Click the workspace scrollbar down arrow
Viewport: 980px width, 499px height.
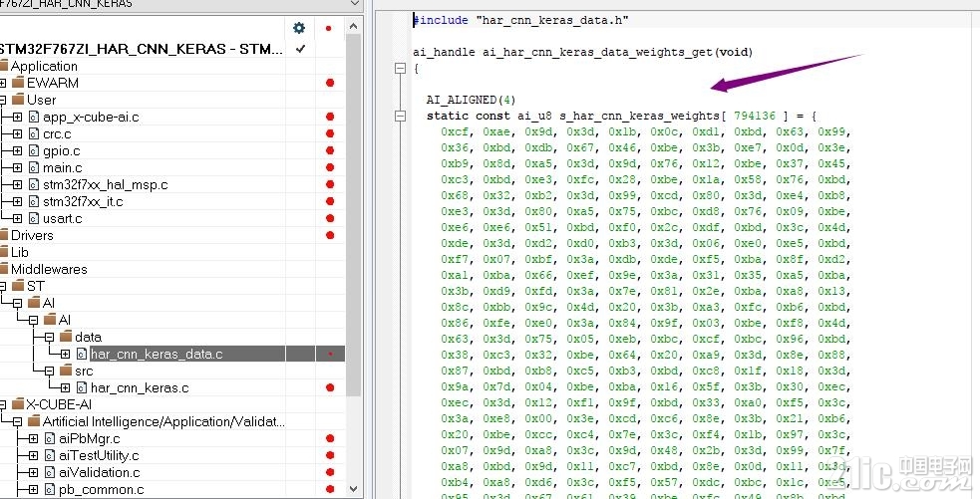(353, 489)
